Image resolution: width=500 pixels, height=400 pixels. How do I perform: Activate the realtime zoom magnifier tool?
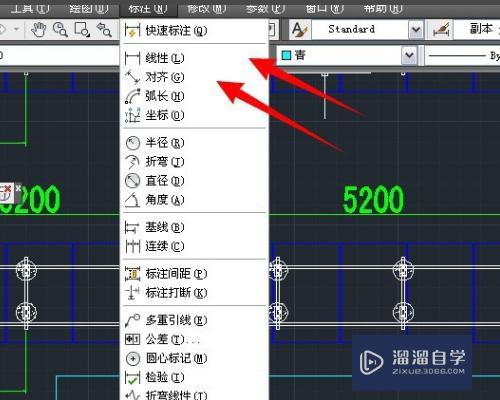[x=60, y=29]
